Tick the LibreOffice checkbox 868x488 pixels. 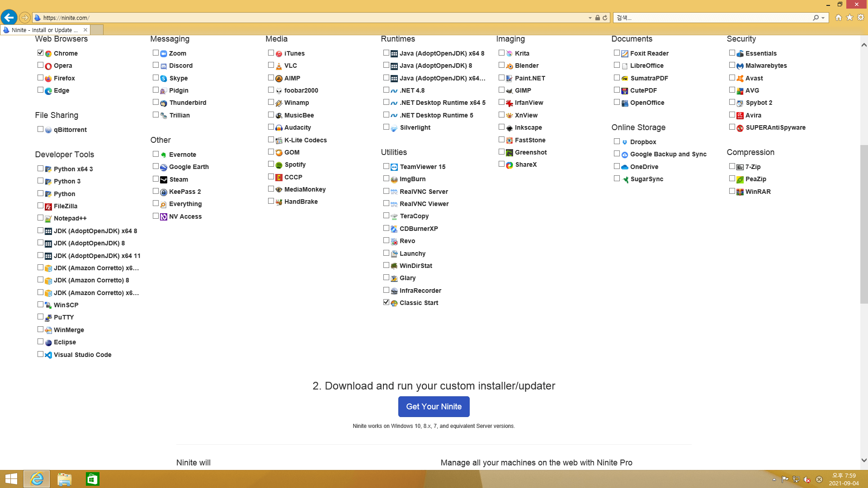point(617,65)
